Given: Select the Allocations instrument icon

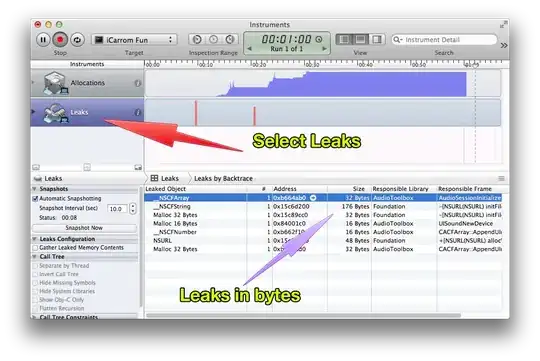Looking at the screenshot, I should tap(55, 83).
